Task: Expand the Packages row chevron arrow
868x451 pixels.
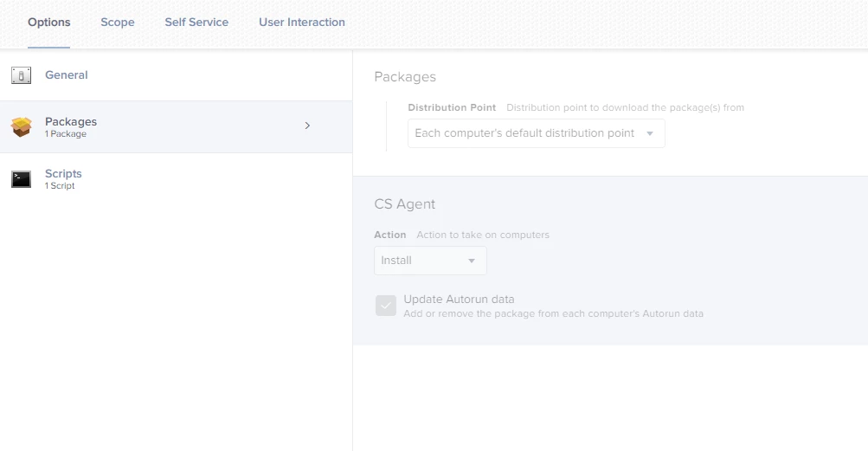Action: pyautogui.click(x=307, y=126)
